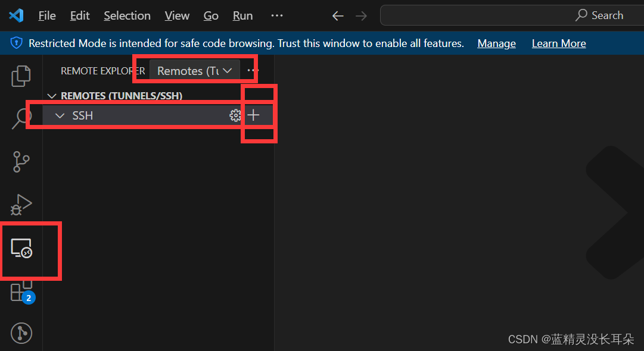The width and height of the screenshot is (644, 351).
Task: Open the View menu
Action: coord(176,15)
